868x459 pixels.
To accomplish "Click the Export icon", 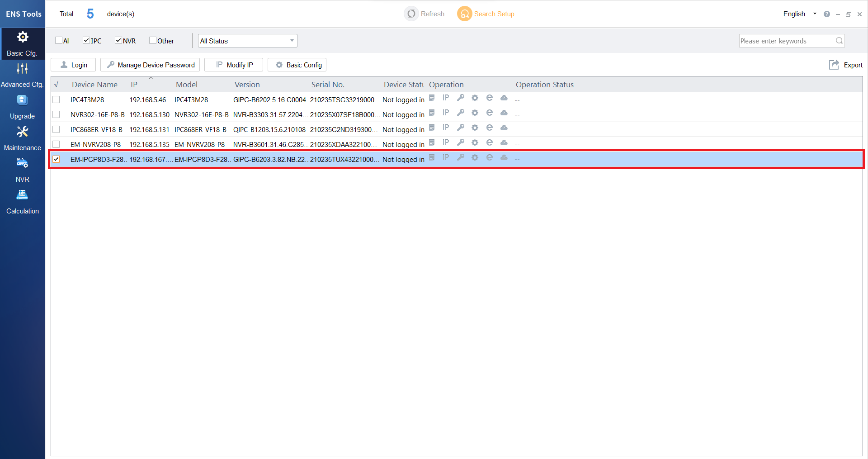I will click(x=834, y=65).
